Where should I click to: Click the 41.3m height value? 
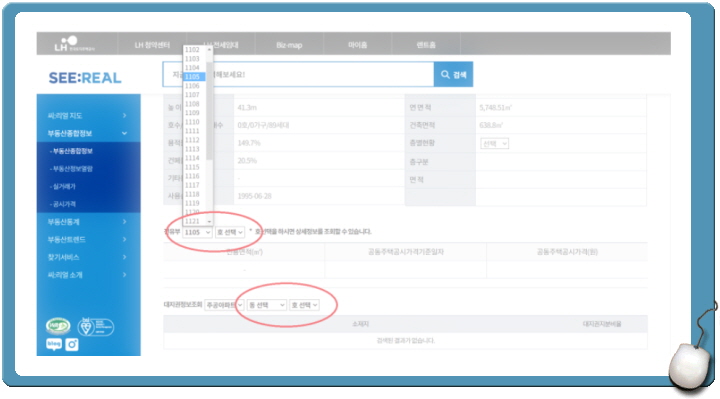pyautogui.click(x=247, y=107)
